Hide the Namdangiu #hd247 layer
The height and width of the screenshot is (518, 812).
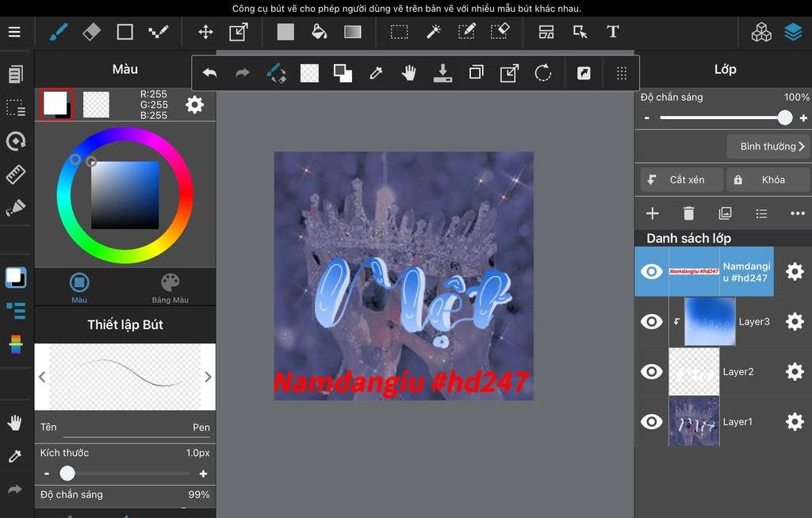click(652, 271)
